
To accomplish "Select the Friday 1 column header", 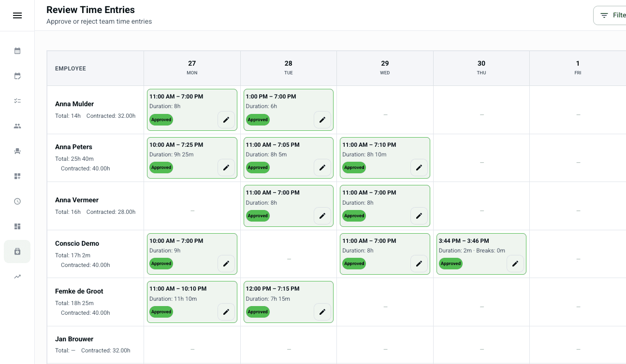I will tap(578, 68).
